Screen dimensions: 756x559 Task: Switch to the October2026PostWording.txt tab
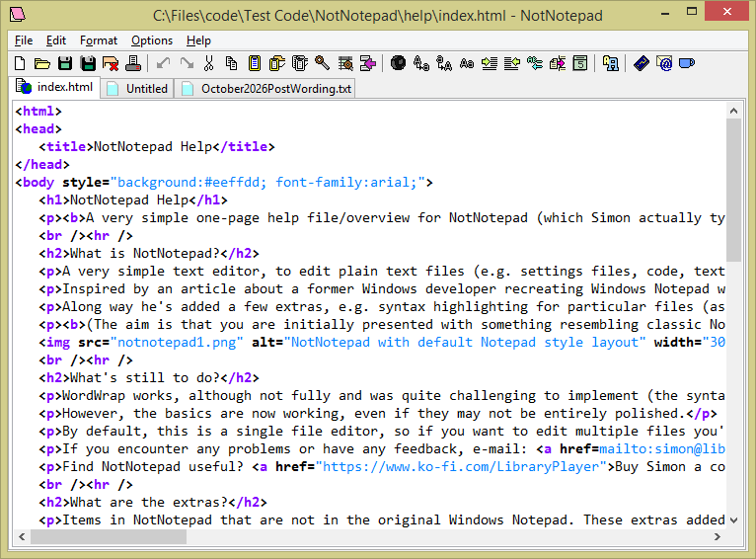265,89
